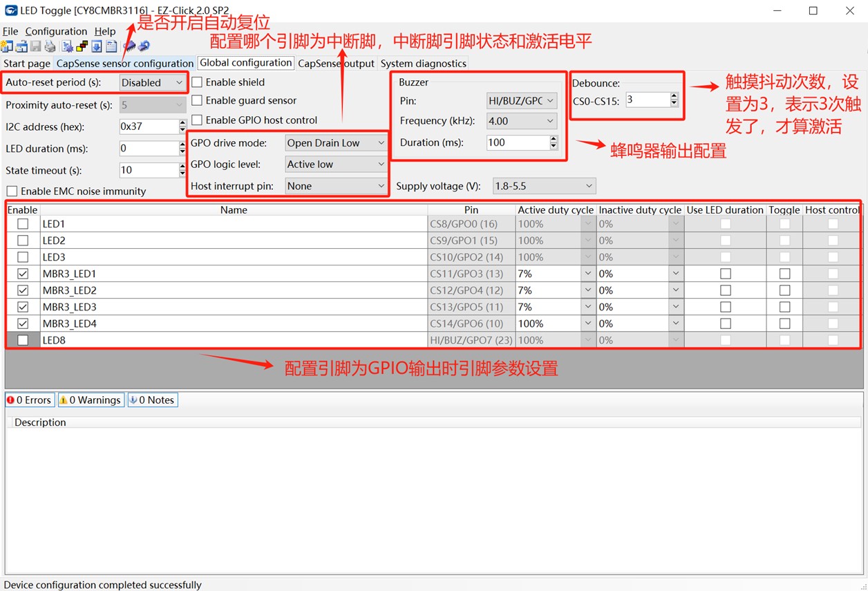The height and width of the screenshot is (591, 868).
Task: Click the Open project toolbar icon
Action: pos(21,46)
